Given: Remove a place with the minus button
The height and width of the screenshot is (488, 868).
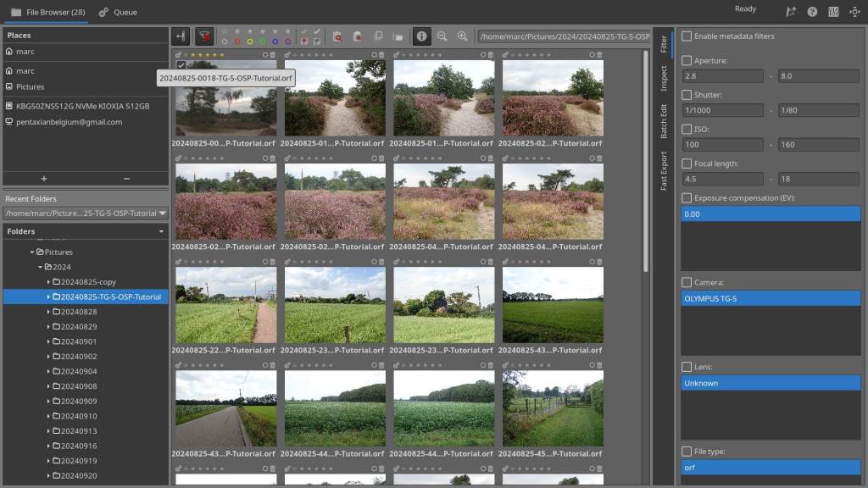Looking at the screenshot, I should pyautogui.click(x=127, y=179).
